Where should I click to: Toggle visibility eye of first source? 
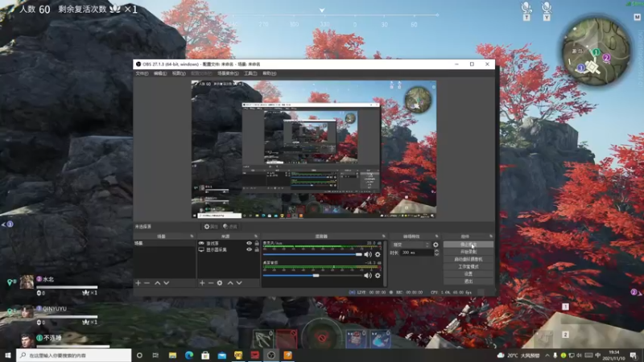(249, 244)
